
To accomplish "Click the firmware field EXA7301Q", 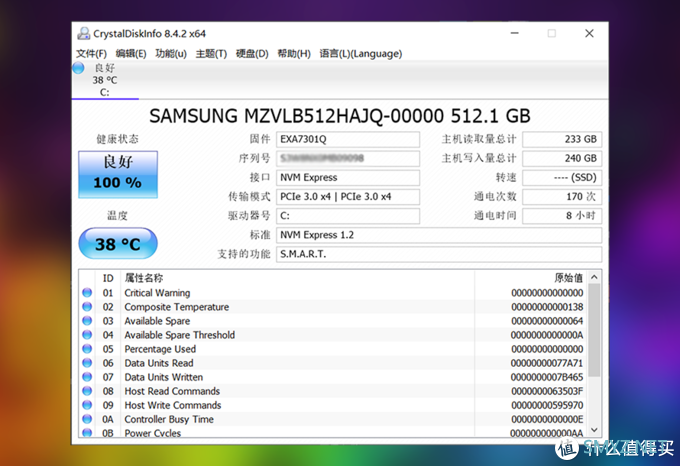I will (348, 139).
